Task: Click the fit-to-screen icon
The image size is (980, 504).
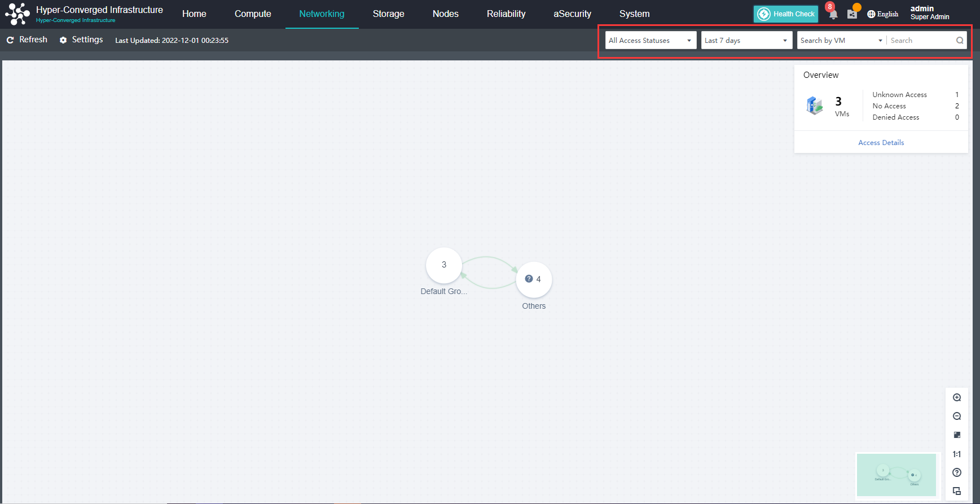Action: click(957, 435)
